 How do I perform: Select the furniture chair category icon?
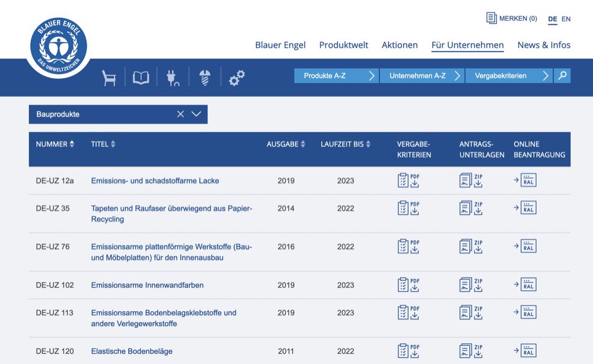coord(109,78)
